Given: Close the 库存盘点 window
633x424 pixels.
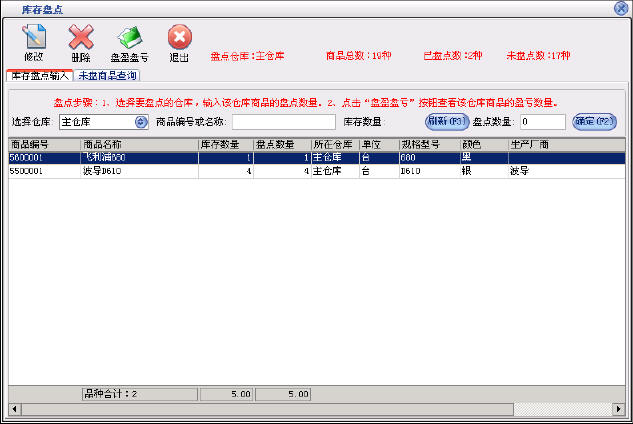Looking at the screenshot, I should click(621, 7).
